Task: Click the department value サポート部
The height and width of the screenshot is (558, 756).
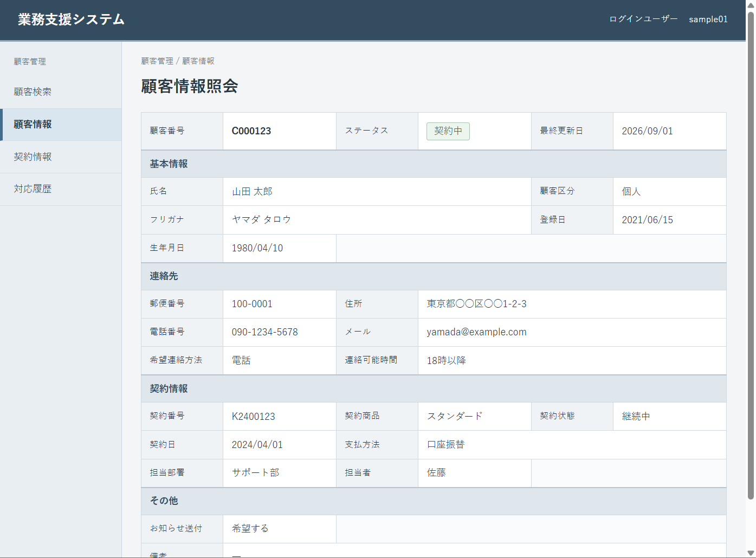Action: [255, 473]
